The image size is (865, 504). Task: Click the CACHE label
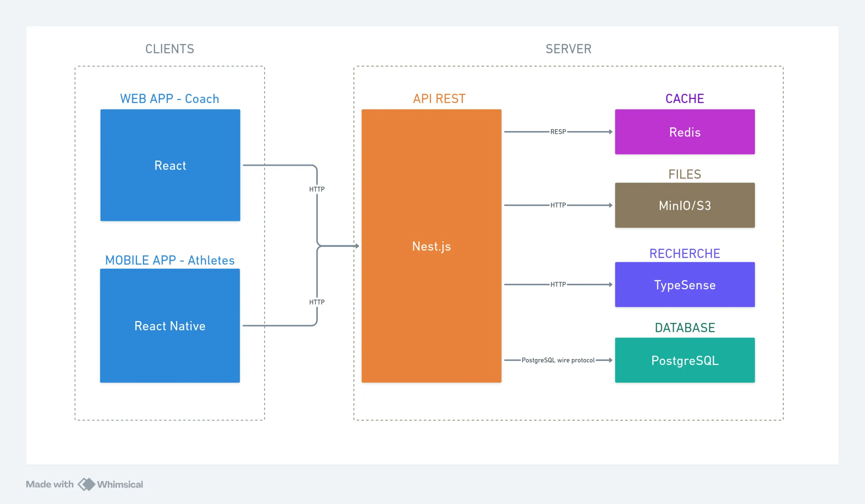tap(685, 99)
